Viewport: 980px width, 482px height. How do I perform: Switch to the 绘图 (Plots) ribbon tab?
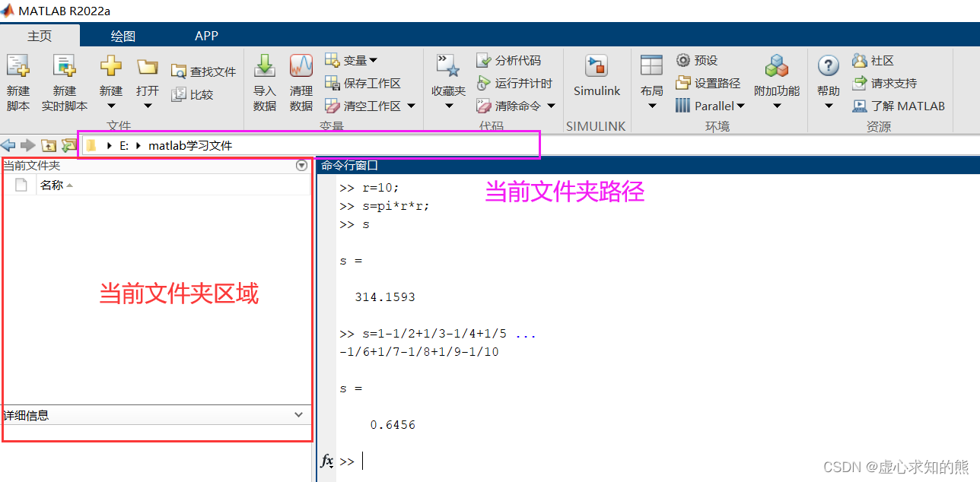pos(122,35)
